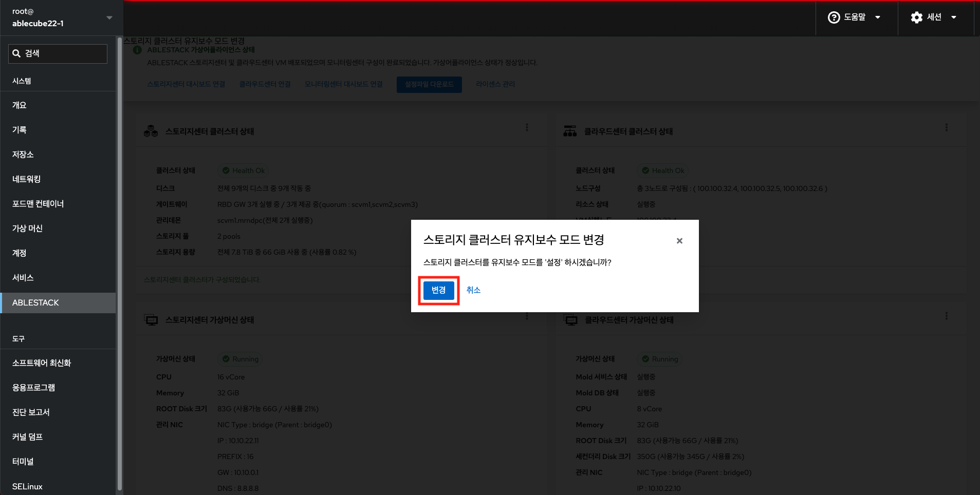
Task: Click the 변경 button in dialog
Action: pos(438,290)
